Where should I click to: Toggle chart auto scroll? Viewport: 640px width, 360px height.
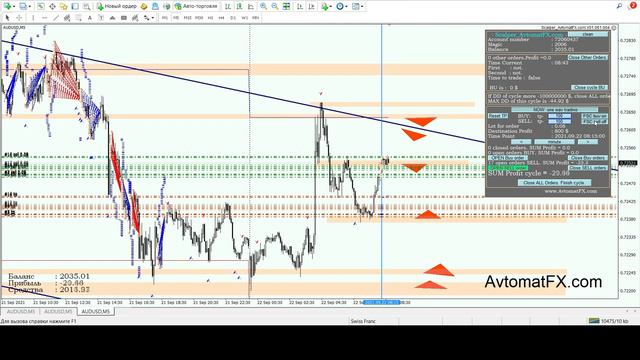(300, 6)
